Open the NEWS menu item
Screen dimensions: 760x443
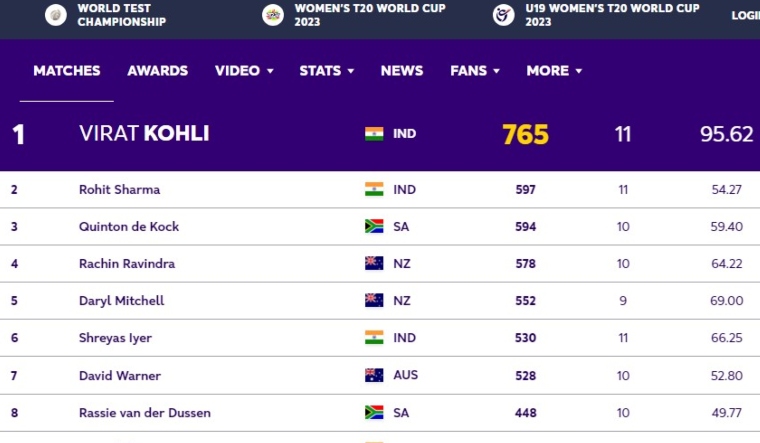402,71
